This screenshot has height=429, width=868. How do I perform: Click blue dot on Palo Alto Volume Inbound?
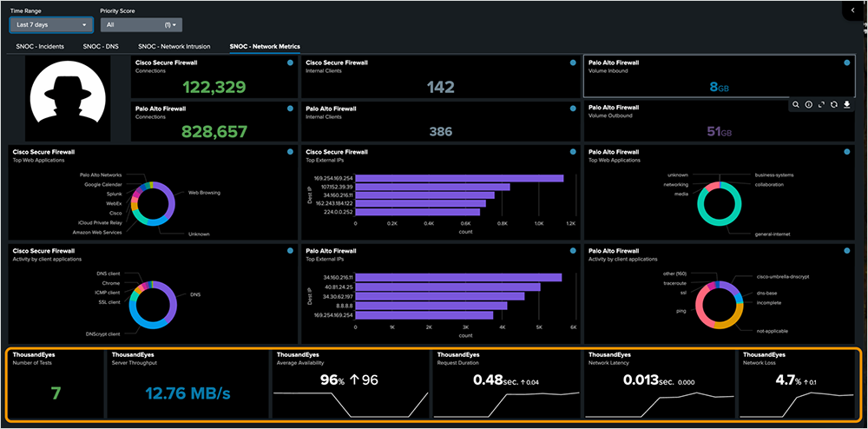(847, 63)
